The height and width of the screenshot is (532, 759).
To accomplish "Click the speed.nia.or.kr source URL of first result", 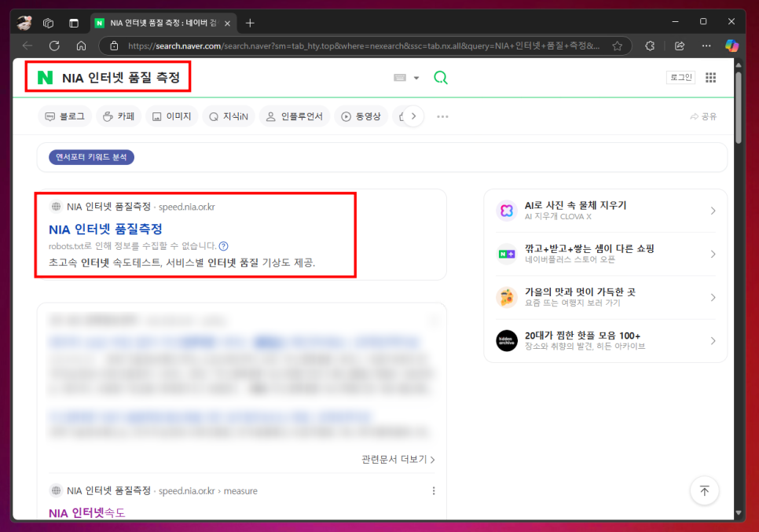I will 187,207.
